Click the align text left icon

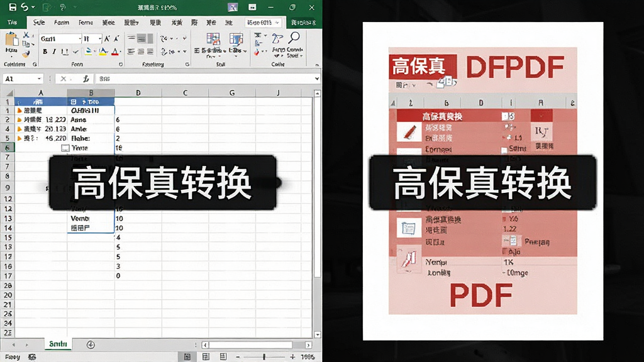(x=131, y=52)
